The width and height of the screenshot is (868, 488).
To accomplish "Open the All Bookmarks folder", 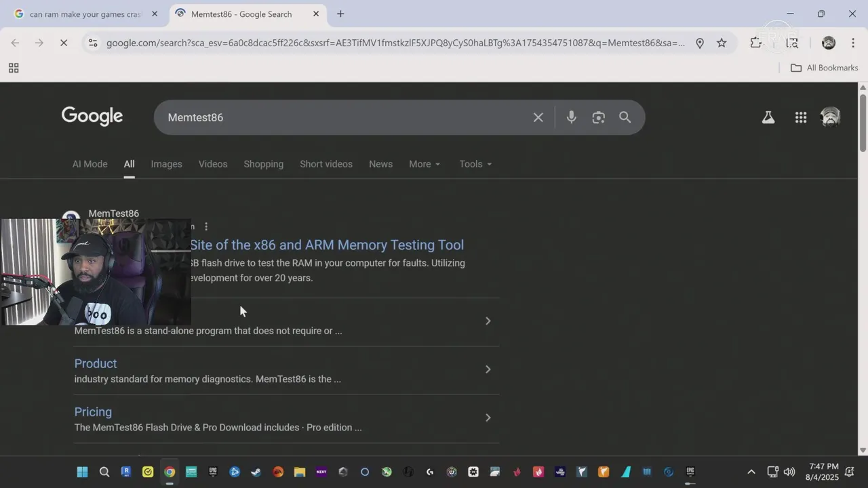I will (x=825, y=68).
